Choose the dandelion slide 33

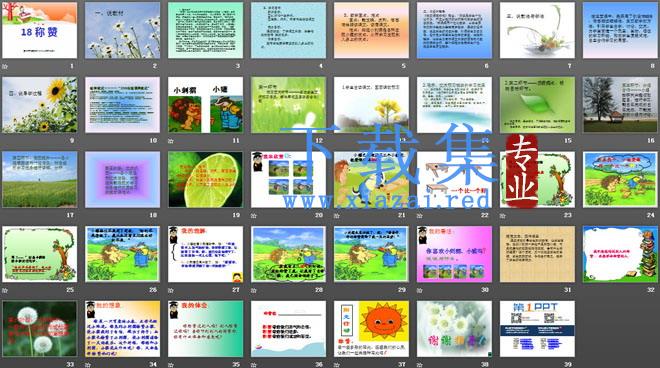(x=40, y=328)
